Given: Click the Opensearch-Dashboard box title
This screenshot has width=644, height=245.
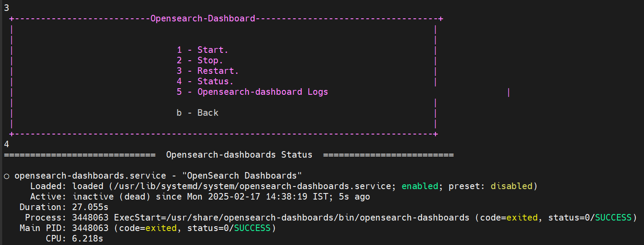Looking at the screenshot, I should (202, 18).
